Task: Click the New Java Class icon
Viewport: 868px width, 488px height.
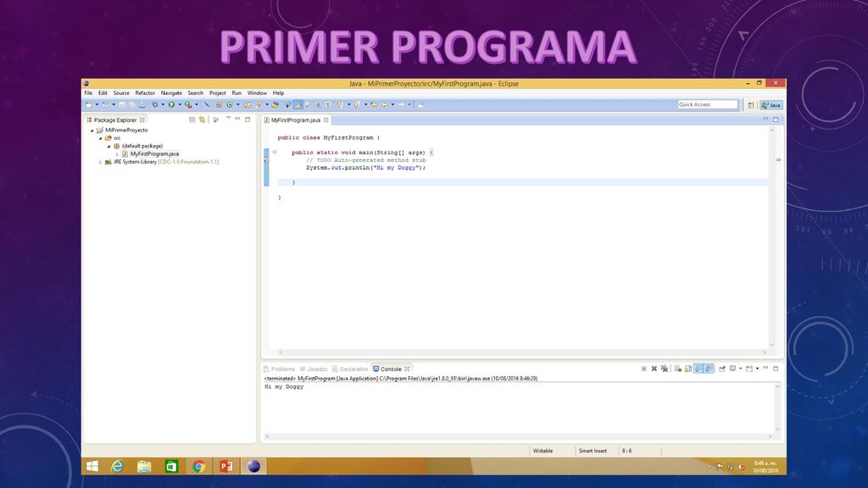Action: coord(229,104)
